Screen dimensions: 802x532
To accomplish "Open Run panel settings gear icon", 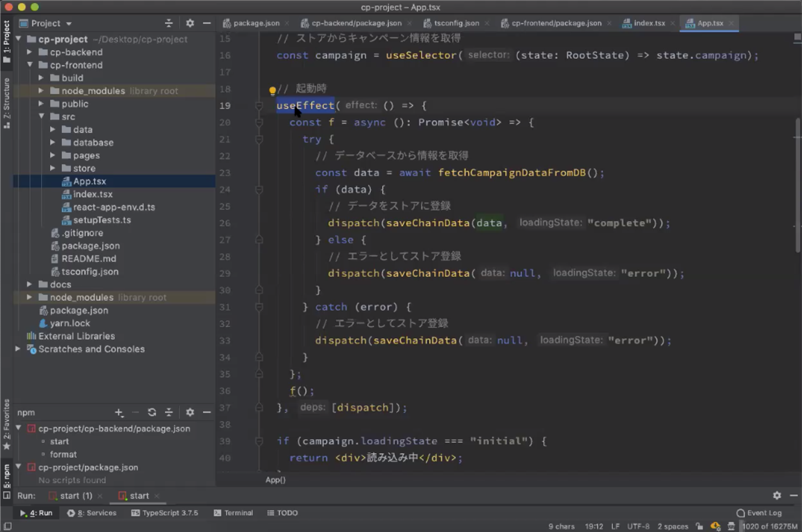I will pyautogui.click(x=777, y=495).
